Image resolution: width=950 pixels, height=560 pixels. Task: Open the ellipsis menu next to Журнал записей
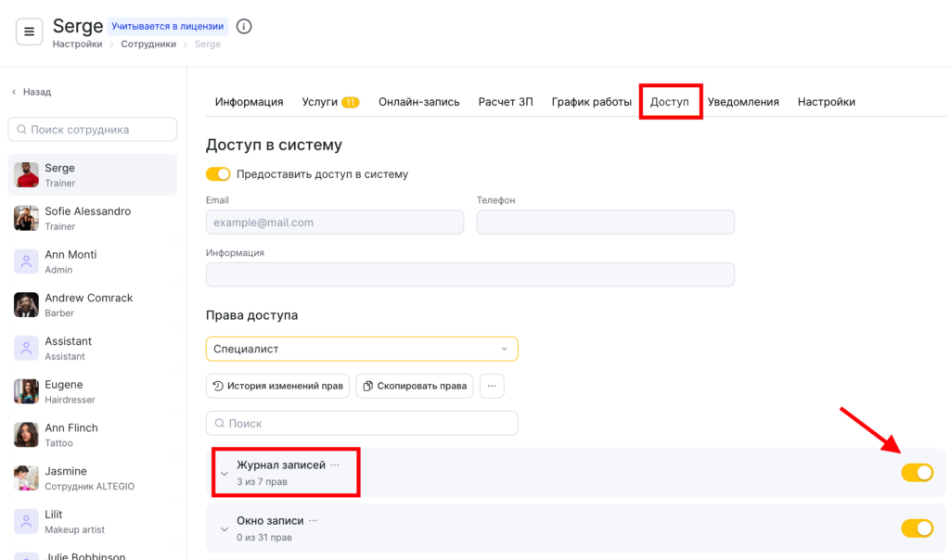pos(335,465)
